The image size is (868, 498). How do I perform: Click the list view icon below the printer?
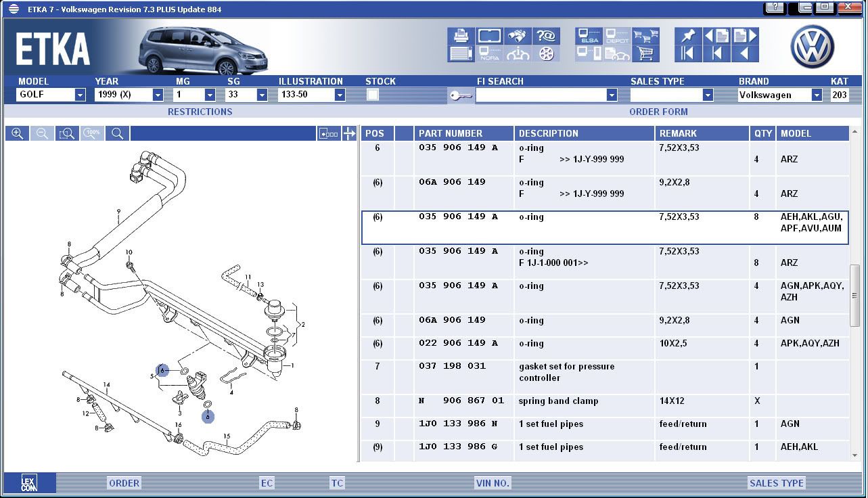461,53
